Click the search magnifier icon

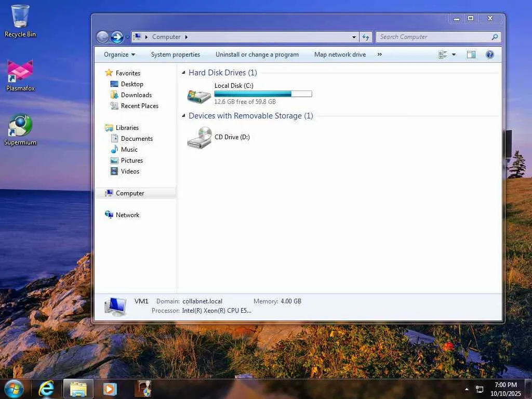pyautogui.click(x=495, y=37)
